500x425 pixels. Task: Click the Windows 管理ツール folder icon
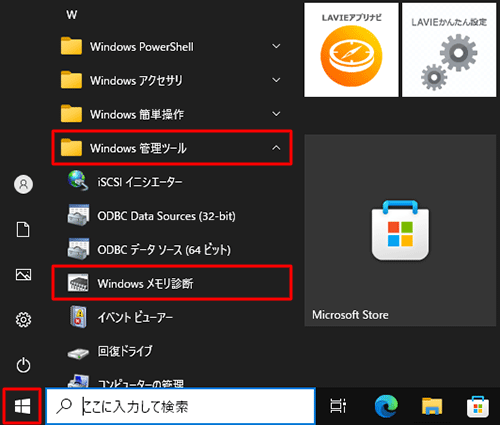coord(71,148)
